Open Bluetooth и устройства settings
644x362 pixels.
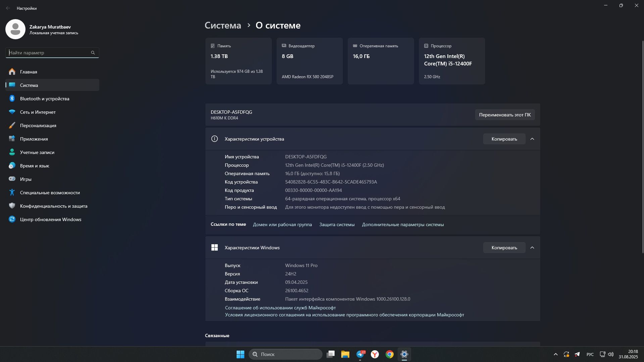[x=52, y=99]
